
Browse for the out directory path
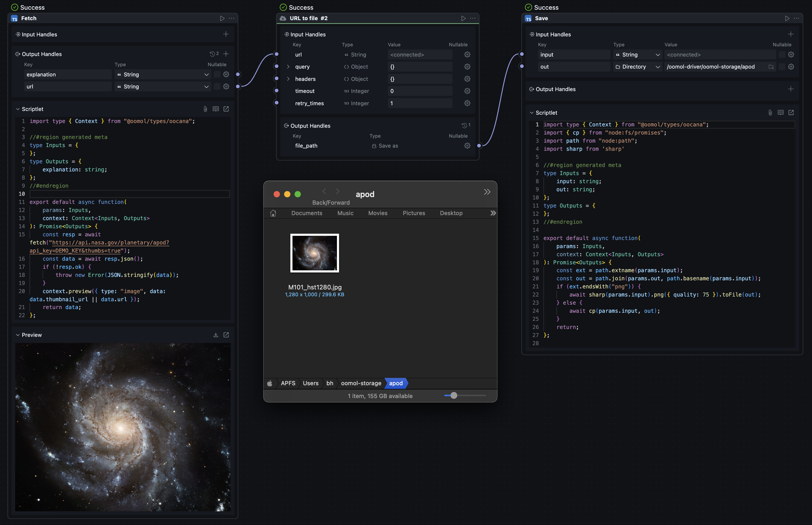(771, 67)
